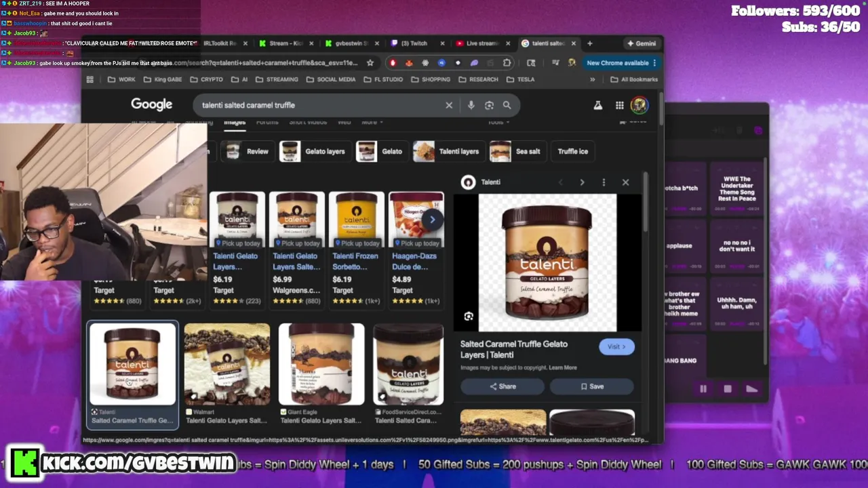Open the All Bookmarks folder

[x=634, y=79]
